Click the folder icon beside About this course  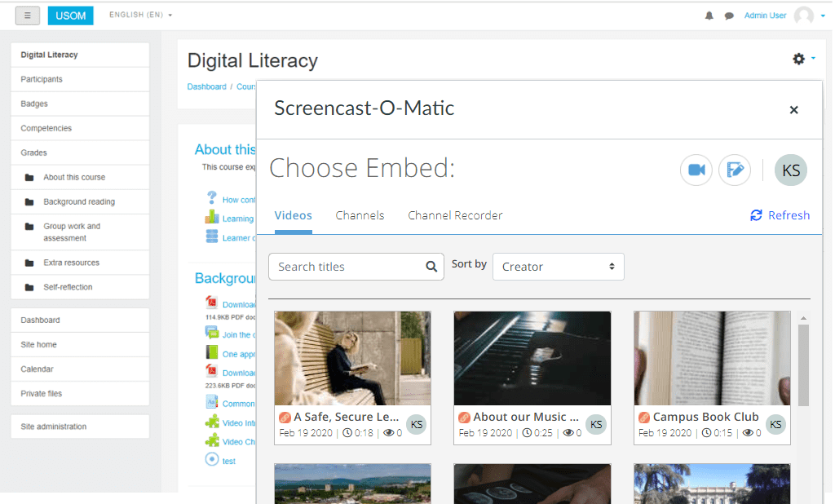[x=29, y=178]
